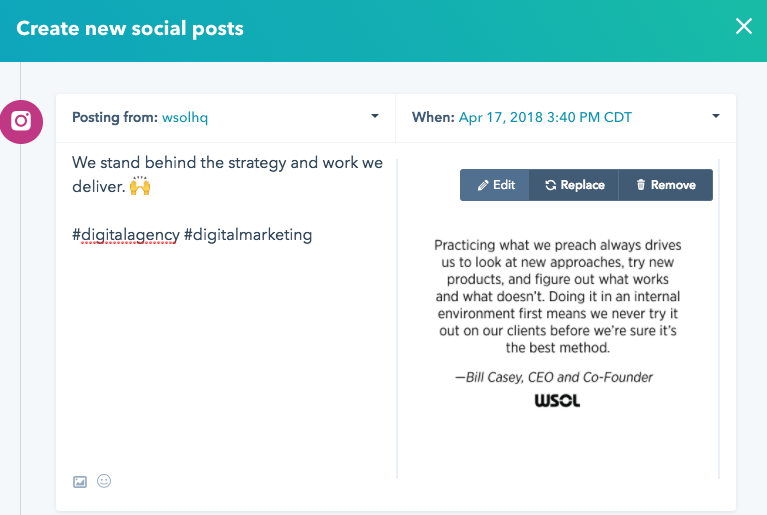This screenshot has width=767, height=515.
Task: Click the pencil icon on Edit
Action: pos(483,185)
